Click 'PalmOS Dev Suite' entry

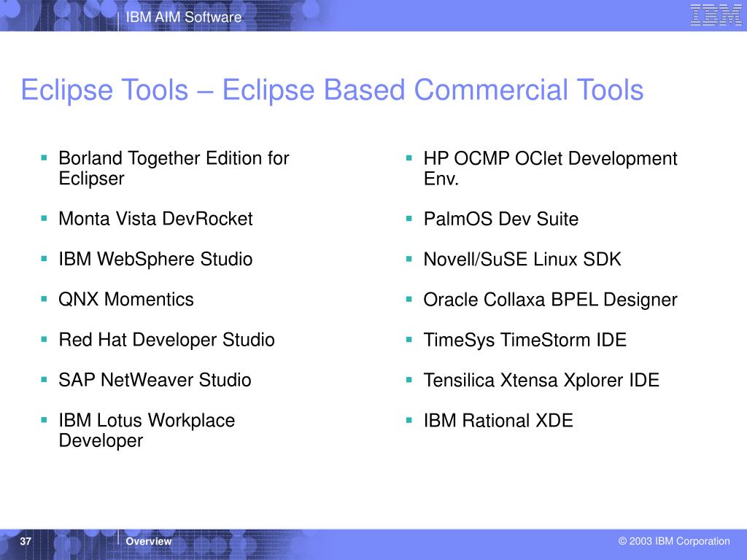(500, 219)
